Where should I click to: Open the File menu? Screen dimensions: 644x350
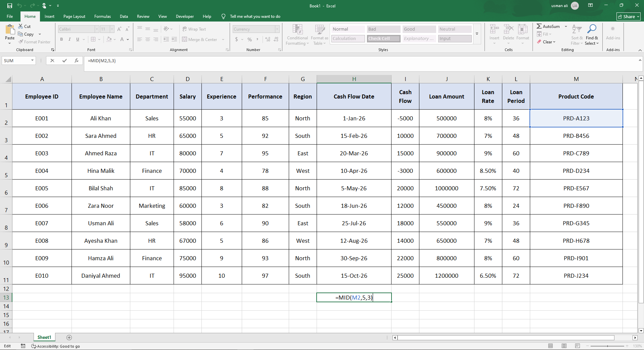click(x=10, y=16)
